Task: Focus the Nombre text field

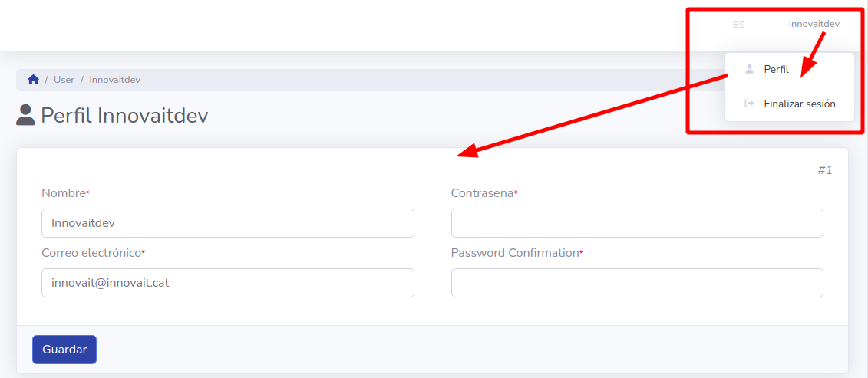Action: (228, 223)
